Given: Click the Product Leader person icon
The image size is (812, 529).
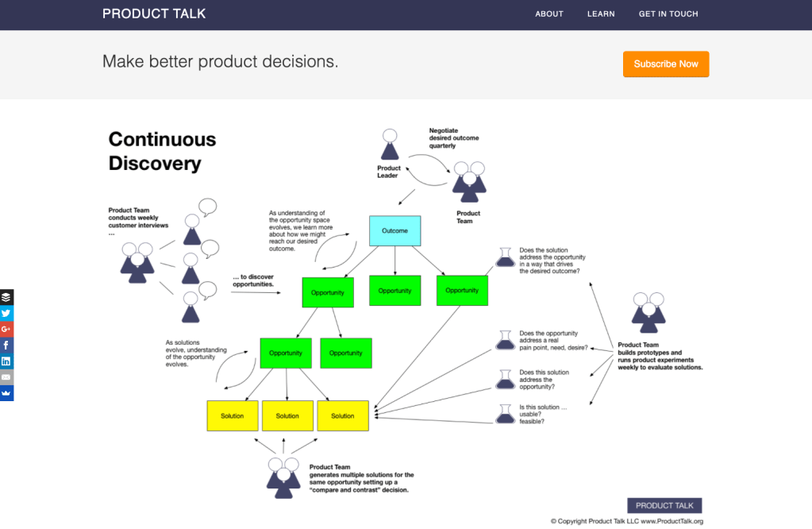Looking at the screenshot, I should click(x=389, y=145).
